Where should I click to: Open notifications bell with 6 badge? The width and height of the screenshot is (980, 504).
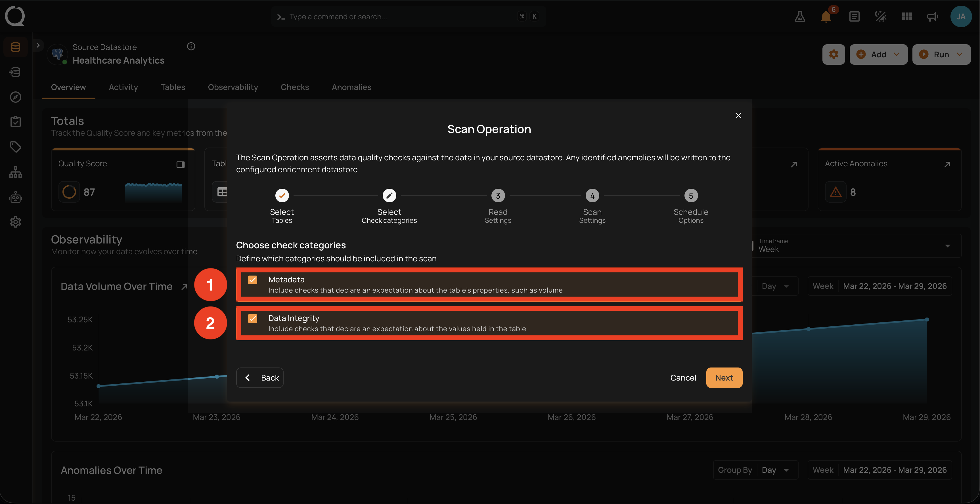coord(826,16)
